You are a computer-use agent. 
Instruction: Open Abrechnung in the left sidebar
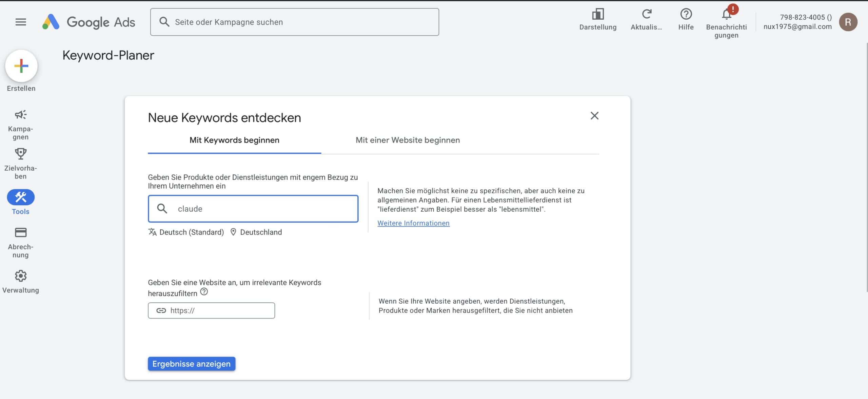[x=21, y=243]
